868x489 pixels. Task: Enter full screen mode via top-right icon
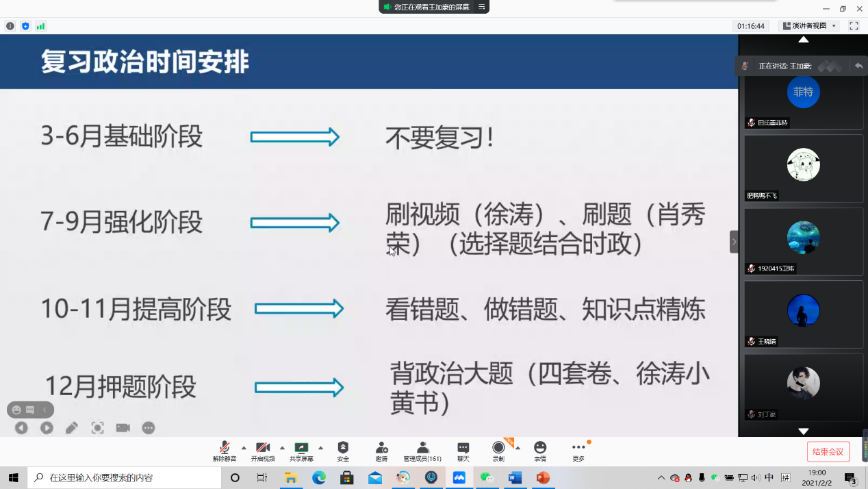(854, 26)
